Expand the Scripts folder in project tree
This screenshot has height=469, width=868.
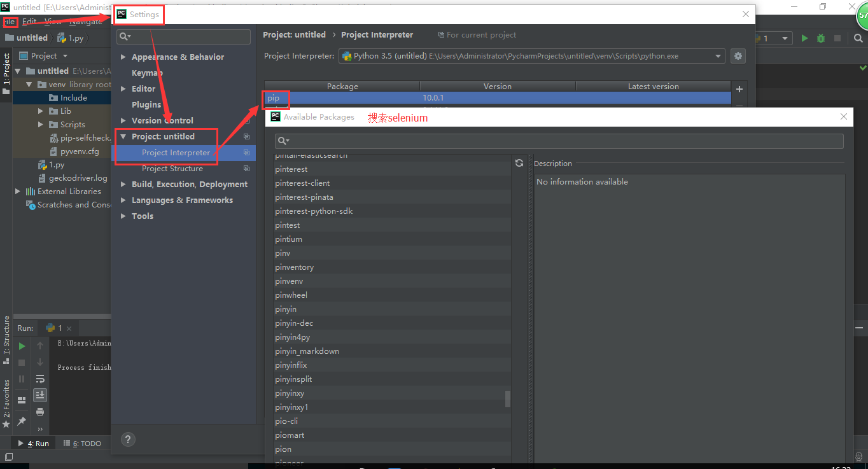(41, 125)
